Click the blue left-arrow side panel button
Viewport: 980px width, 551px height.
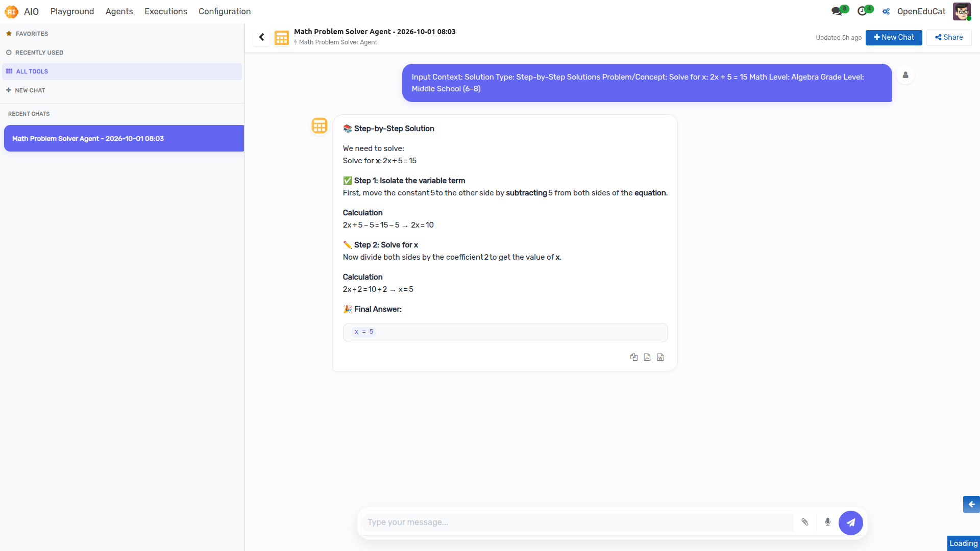pos(971,504)
